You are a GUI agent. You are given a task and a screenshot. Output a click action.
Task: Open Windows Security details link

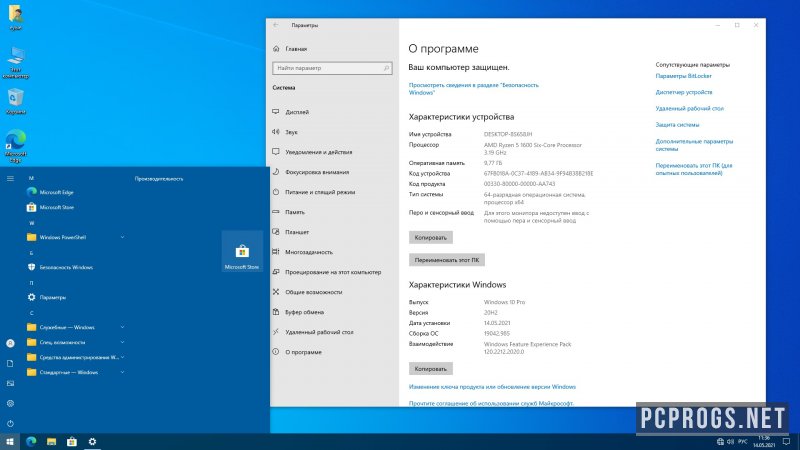click(473, 89)
